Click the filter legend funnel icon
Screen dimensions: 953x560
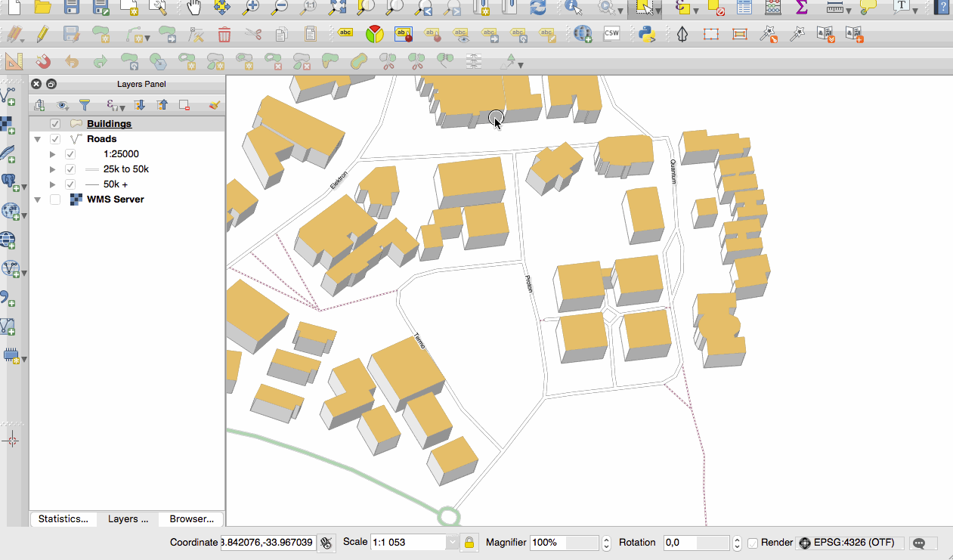coord(85,105)
